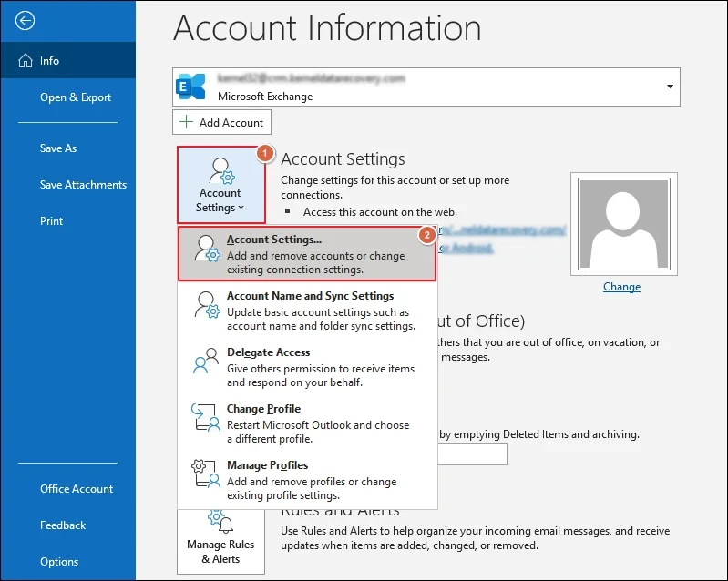
Task: Click the Account Settings... menu entry icon
Action: pyautogui.click(x=208, y=249)
